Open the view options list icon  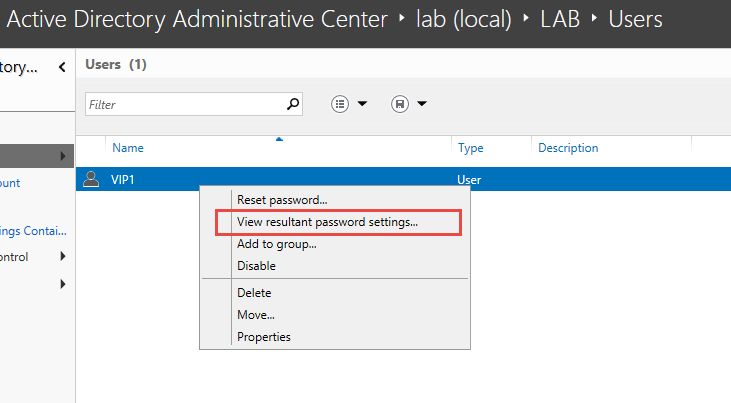(340, 104)
